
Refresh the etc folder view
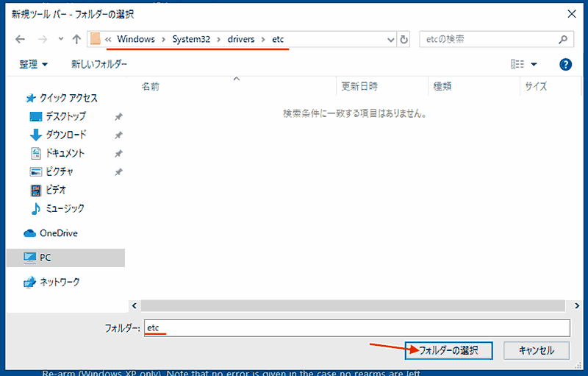404,39
